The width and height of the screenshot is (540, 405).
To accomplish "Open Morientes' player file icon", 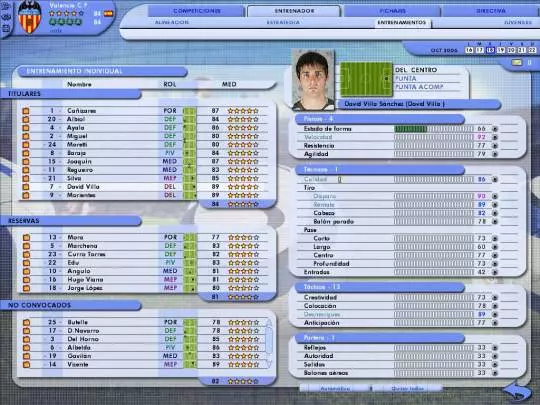I will tap(26, 195).
